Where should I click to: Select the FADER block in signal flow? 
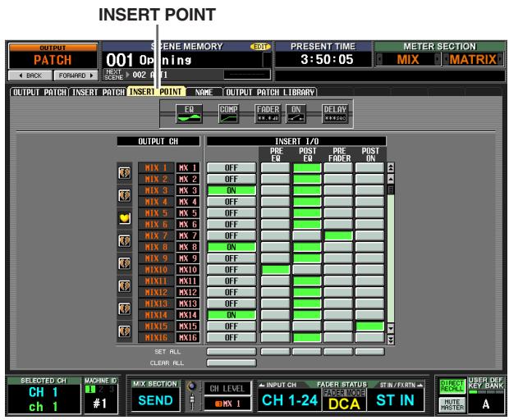[268, 113]
